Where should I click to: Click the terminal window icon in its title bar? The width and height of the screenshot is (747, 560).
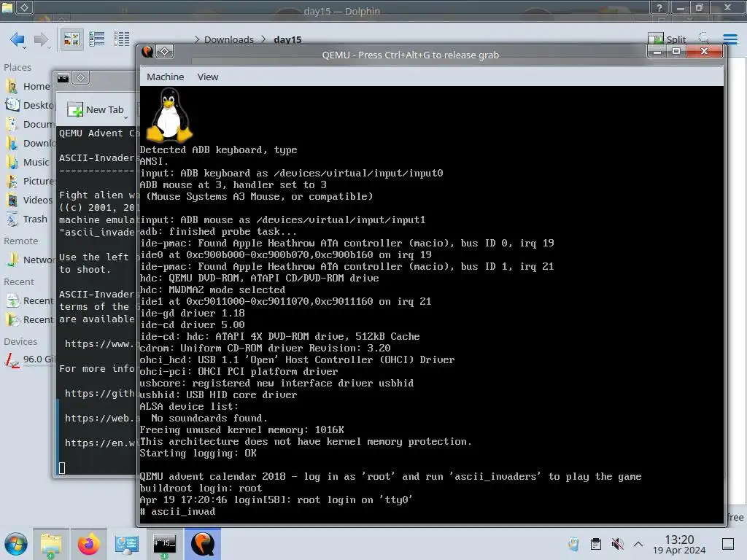coord(63,77)
